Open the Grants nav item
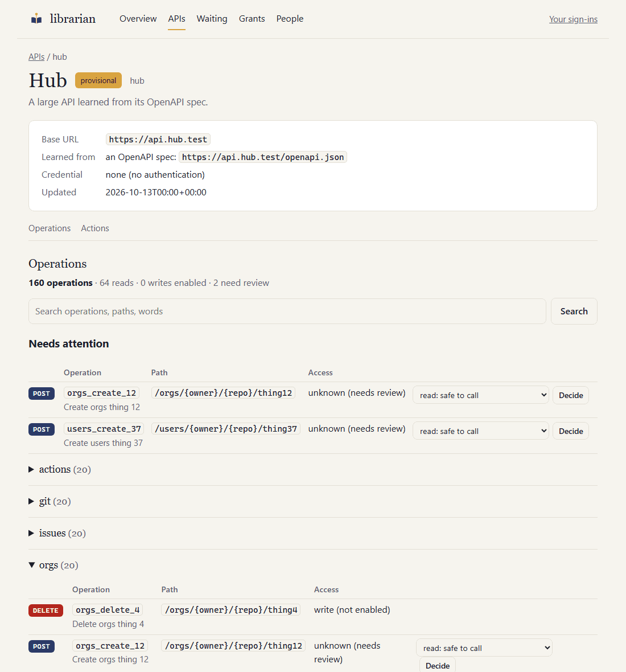Screen dimensions: 626x672 coord(252,19)
